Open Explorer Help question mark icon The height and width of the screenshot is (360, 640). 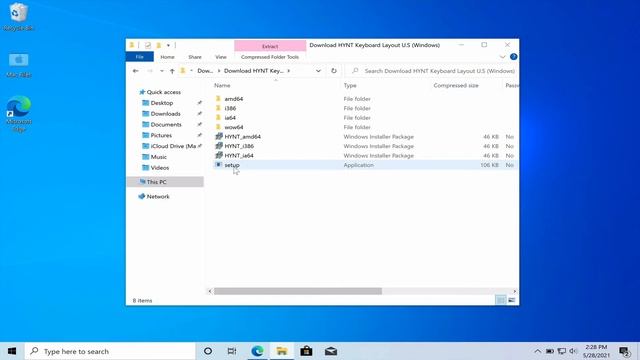pos(513,57)
